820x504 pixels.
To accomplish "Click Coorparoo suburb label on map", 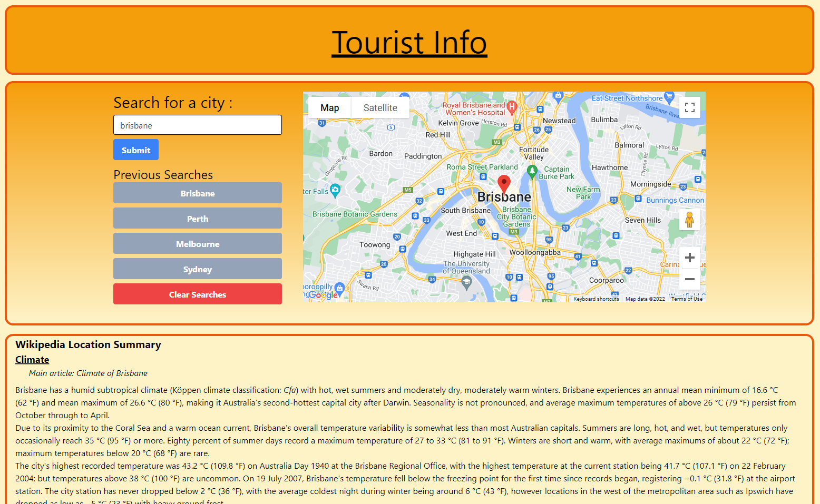I will [607, 280].
